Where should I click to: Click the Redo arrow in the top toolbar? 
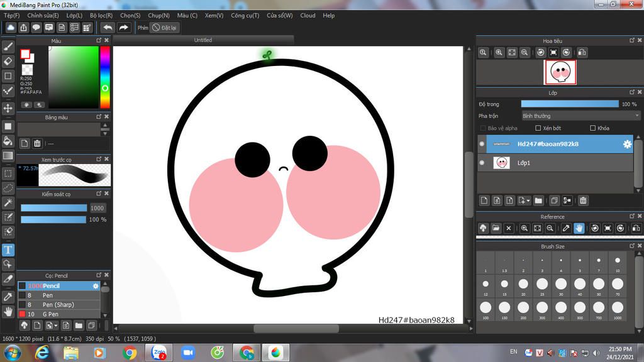123,28
